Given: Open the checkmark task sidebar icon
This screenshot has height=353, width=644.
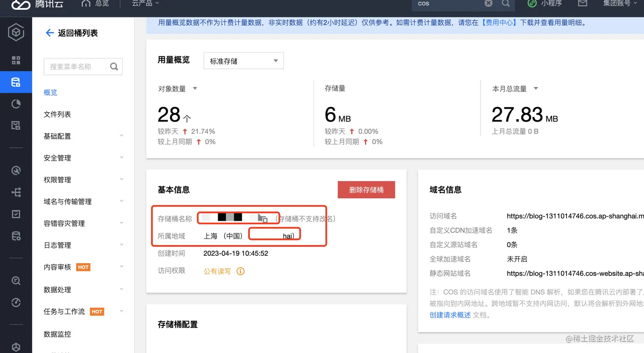Looking at the screenshot, I should coord(16,214).
